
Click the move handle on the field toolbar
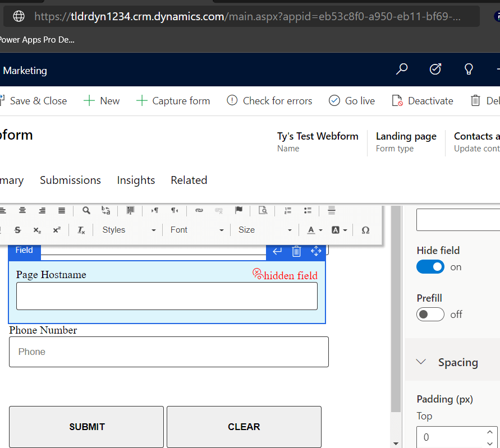tap(316, 251)
